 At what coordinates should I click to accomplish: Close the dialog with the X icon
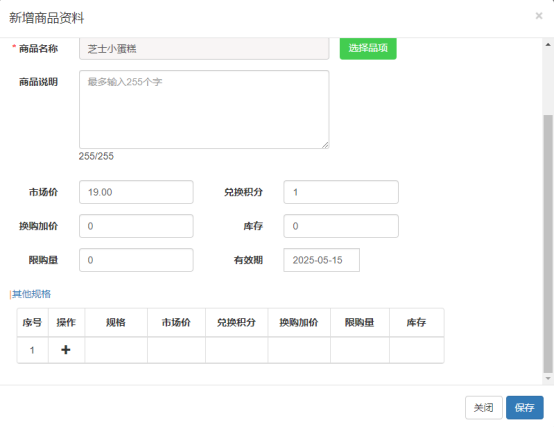[x=538, y=16]
